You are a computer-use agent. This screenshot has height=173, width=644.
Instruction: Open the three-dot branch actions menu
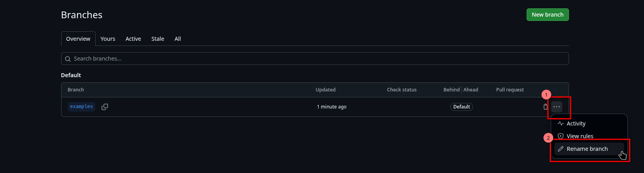pyautogui.click(x=557, y=107)
